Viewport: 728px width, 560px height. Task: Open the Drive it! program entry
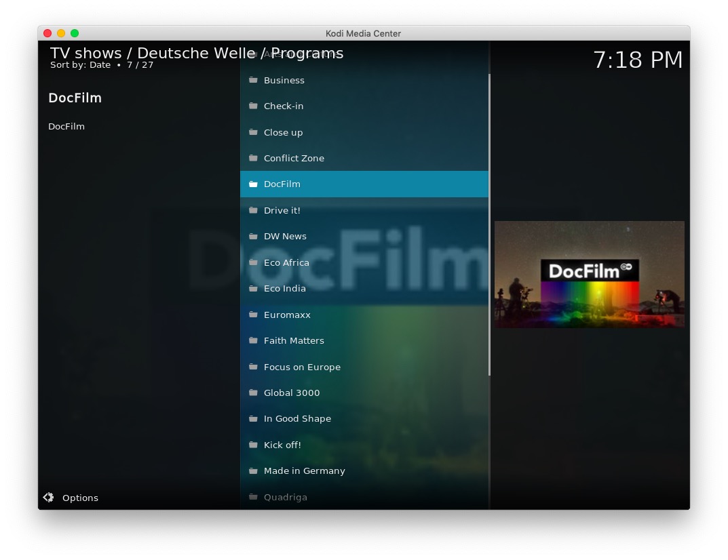(x=282, y=210)
